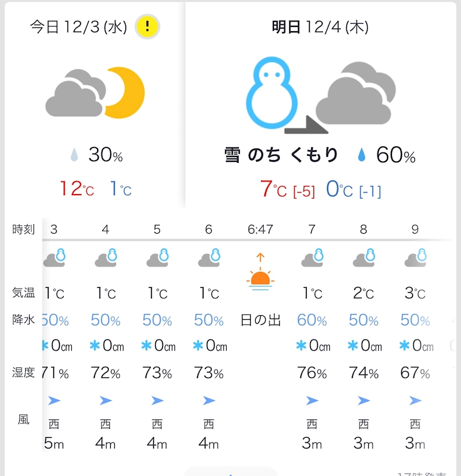
Task: Tap the 日の出 sunrise label
Action: click(x=260, y=320)
